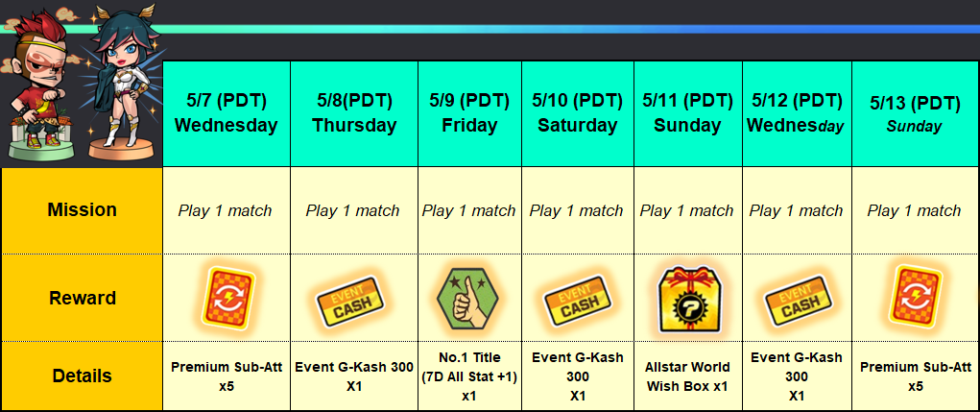Click the Allstar World Wish Box gift icon
This screenshot has height=412, width=980.
687,299
